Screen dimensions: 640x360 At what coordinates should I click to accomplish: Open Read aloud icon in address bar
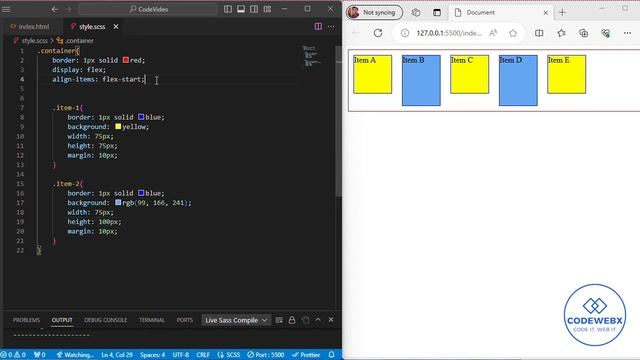coord(493,33)
